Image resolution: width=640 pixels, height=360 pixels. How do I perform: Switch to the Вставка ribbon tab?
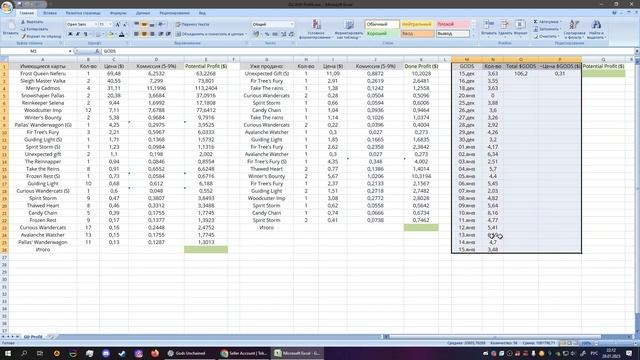(x=50, y=13)
